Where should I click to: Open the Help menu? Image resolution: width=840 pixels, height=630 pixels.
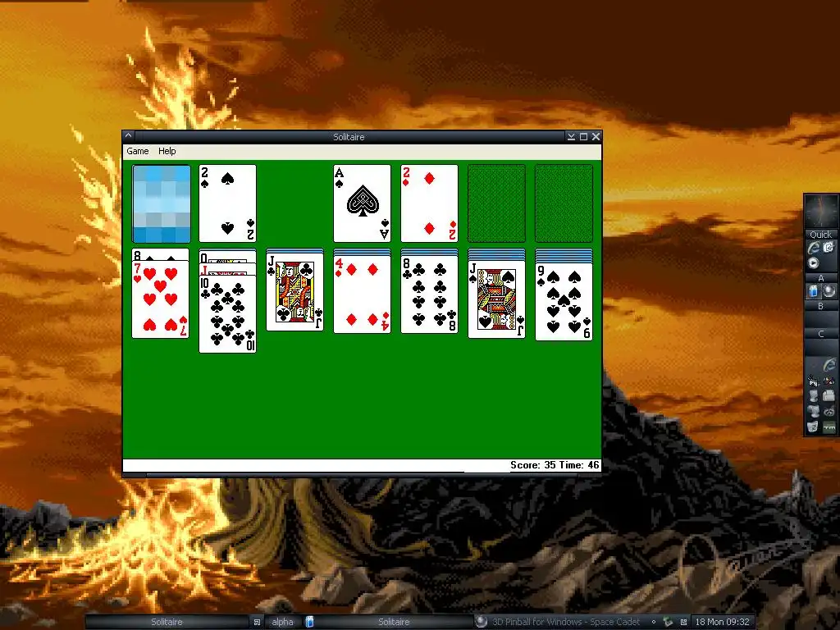tap(167, 151)
